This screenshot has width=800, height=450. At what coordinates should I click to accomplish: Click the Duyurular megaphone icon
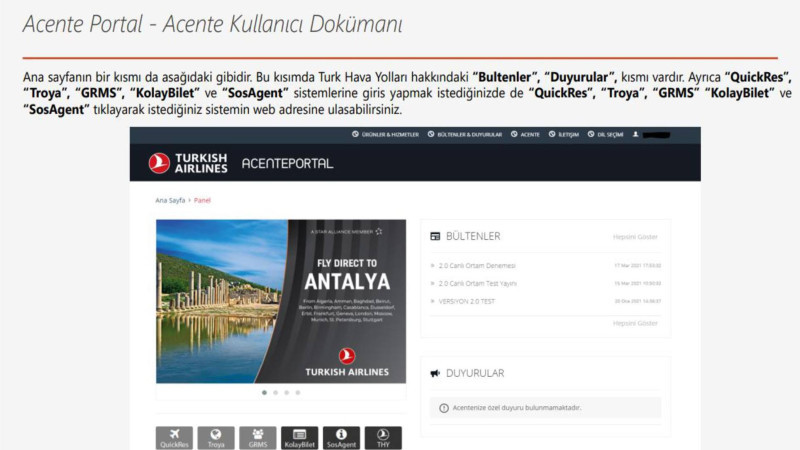click(x=435, y=373)
